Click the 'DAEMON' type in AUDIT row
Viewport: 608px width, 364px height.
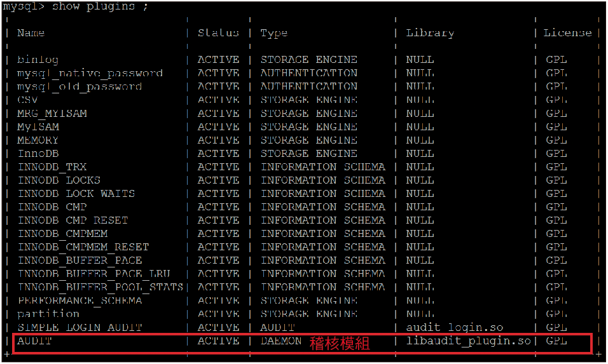(281, 340)
